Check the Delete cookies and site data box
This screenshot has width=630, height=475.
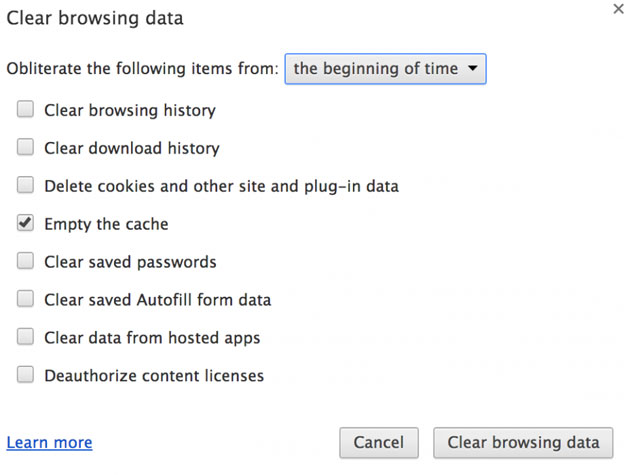(25, 186)
